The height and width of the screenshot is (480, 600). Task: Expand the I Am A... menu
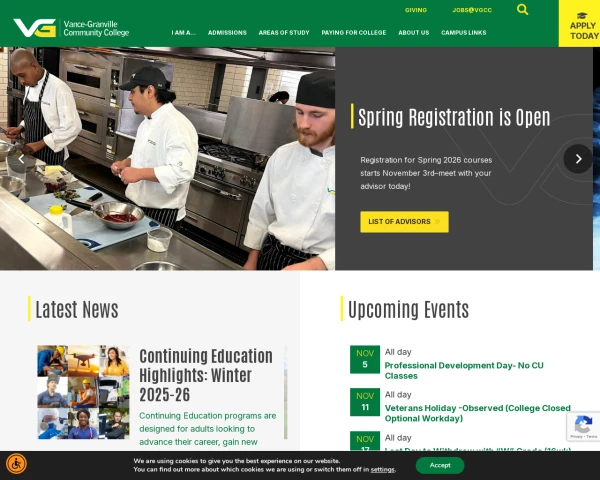pos(183,33)
